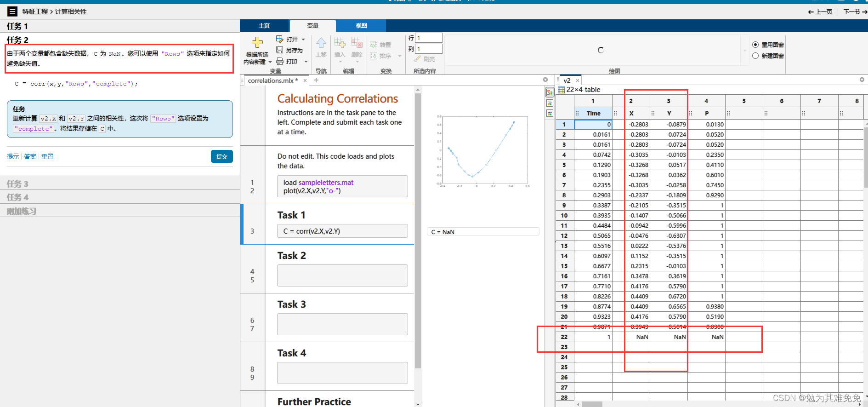Open the 根据所选内容新建 variable tool
This screenshot has height=407, width=868.
[x=257, y=51]
